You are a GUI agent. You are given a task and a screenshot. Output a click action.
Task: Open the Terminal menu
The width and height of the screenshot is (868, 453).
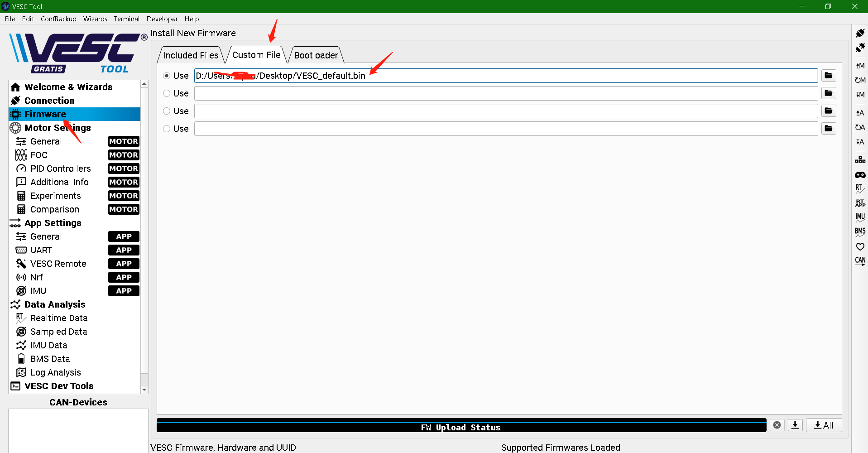coord(127,19)
